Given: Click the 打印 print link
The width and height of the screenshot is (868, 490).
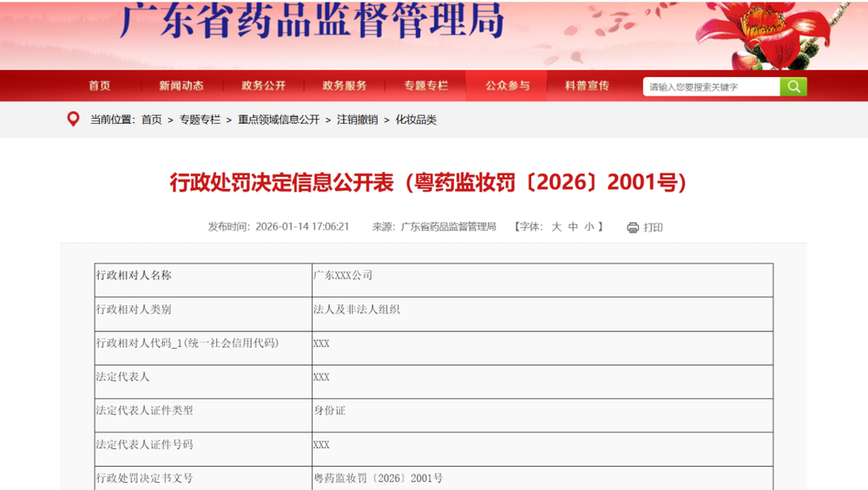Looking at the screenshot, I should pos(653,227).
